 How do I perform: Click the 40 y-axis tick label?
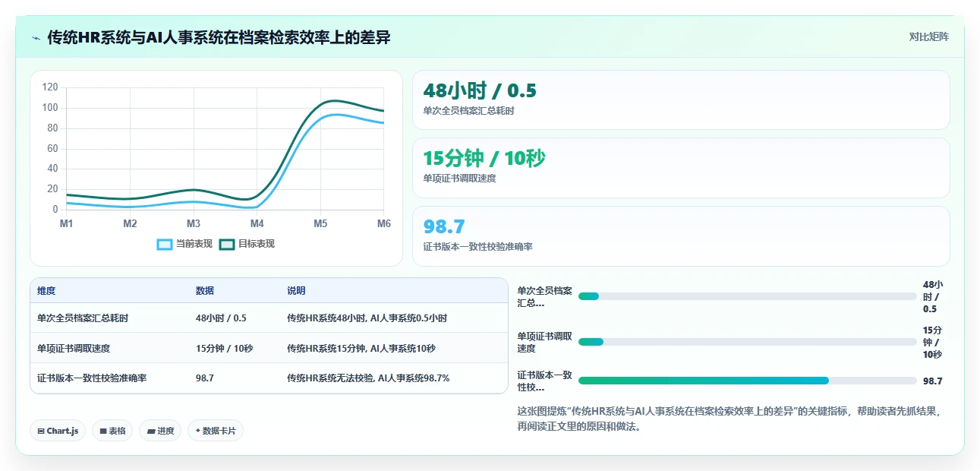pyautogui.click(x=52, y=169)
